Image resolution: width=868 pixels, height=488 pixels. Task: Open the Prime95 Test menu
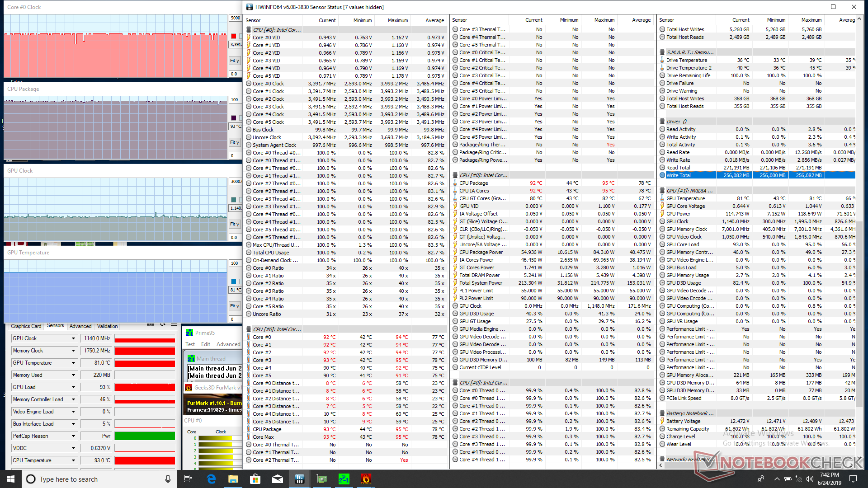[190, 344]
